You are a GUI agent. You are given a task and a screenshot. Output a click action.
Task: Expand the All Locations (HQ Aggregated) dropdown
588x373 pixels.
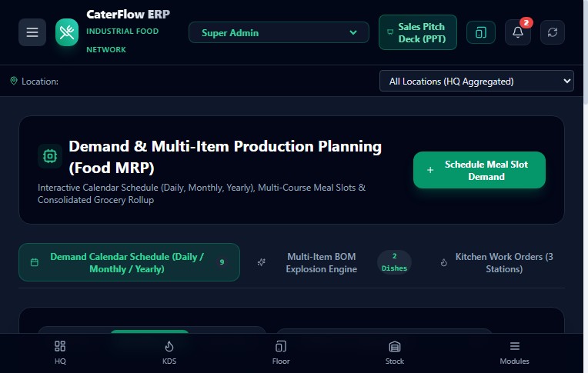(x=476, y=81)
